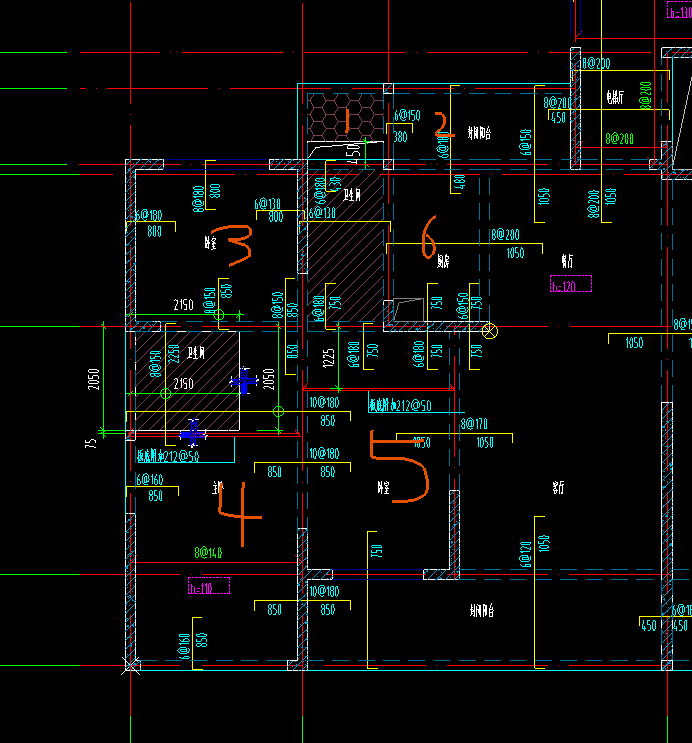Select the blue cross marker above the left 212@50 note
The image size is (692, 743).
tap(193, 433)
